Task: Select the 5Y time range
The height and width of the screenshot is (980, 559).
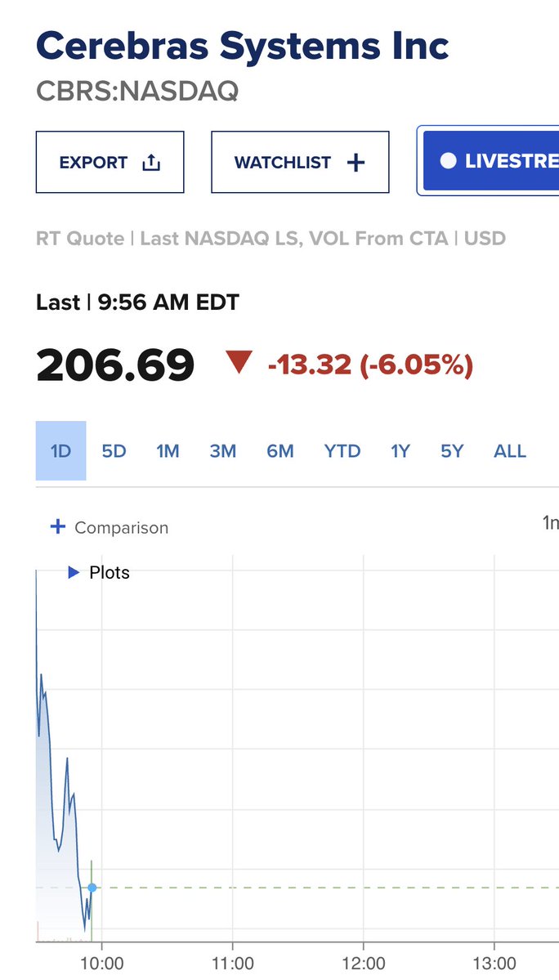Action: tap(452, 450)
